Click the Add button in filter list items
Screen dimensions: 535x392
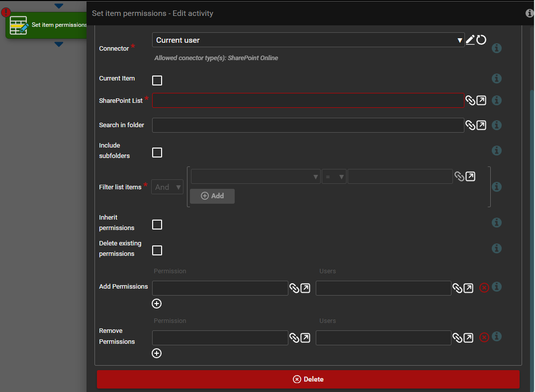(x=212, y=196)
